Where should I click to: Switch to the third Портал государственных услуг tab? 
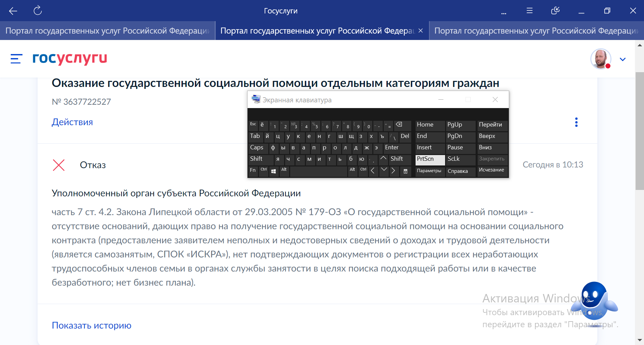pyautogui.click(x=537, y=31)
